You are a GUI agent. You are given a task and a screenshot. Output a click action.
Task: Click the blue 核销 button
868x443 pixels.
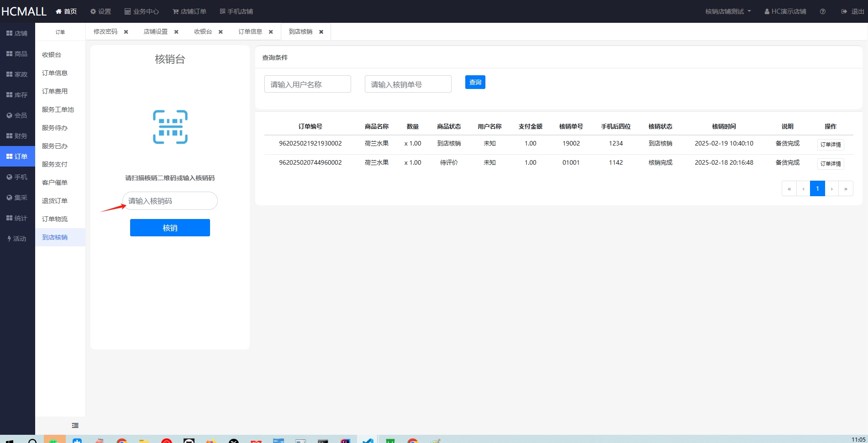[170, 228]
